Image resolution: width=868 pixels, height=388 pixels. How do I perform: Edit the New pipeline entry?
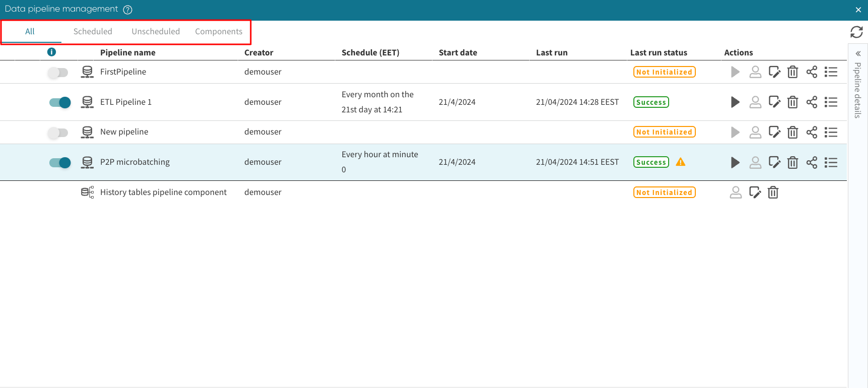(774, 132)
